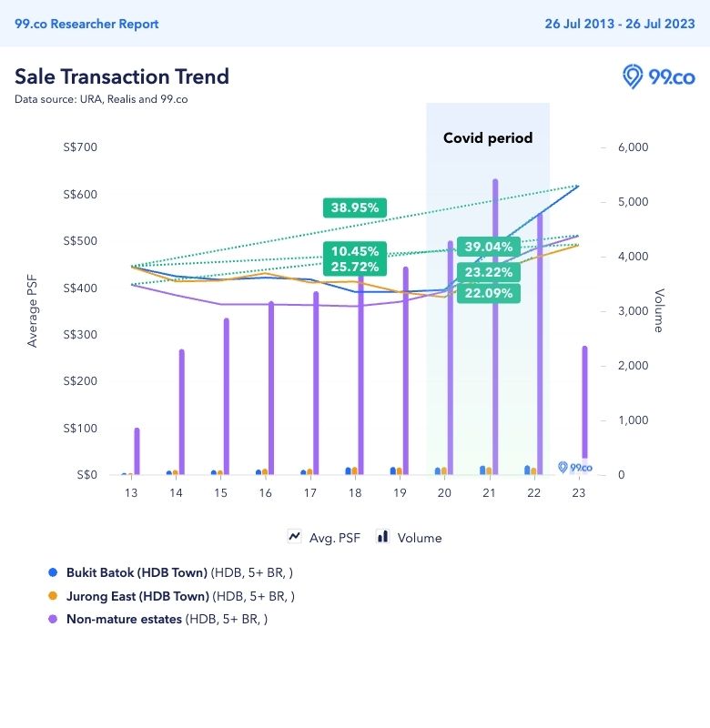Toggle Bukit Batok blue legend dot

53,572
